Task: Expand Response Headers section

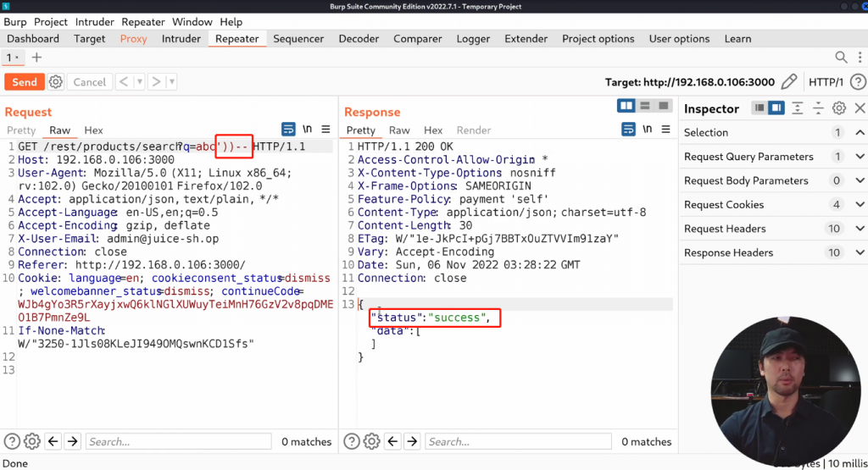Action: (860, 252)
